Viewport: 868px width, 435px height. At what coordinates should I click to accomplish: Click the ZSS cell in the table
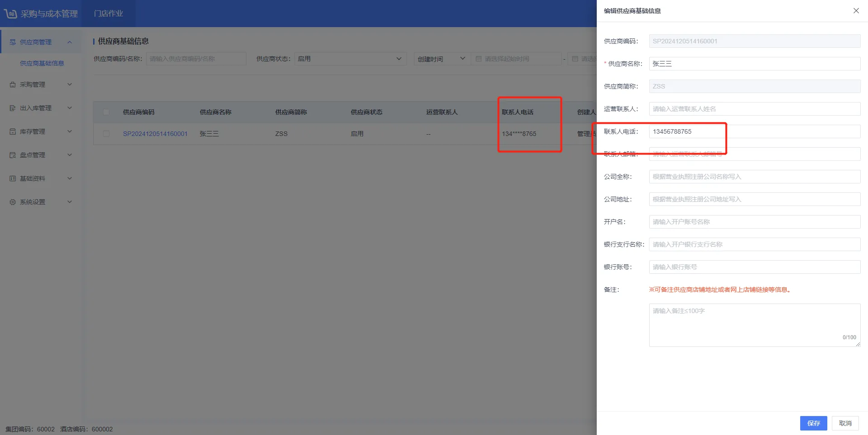pos(281,134)
